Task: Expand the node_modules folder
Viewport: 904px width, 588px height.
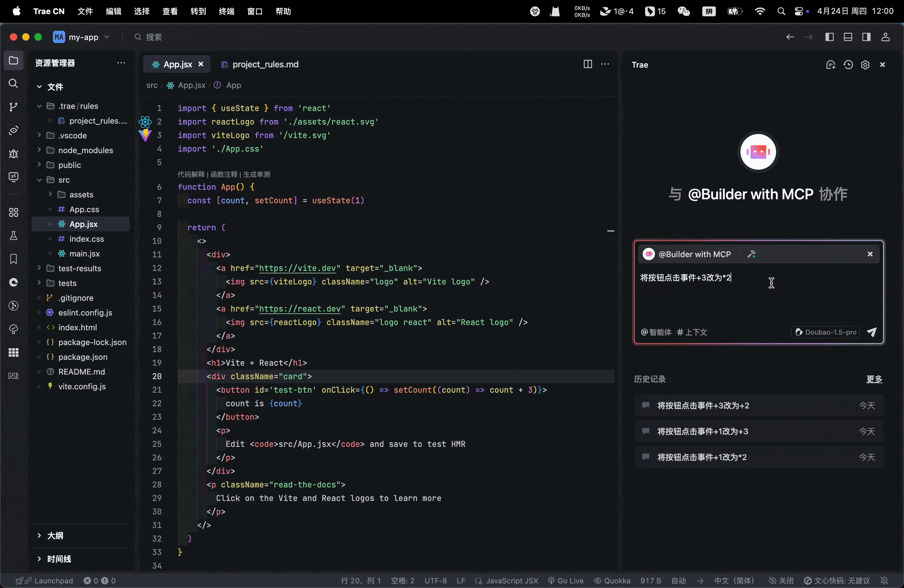Action: [85, 150]
